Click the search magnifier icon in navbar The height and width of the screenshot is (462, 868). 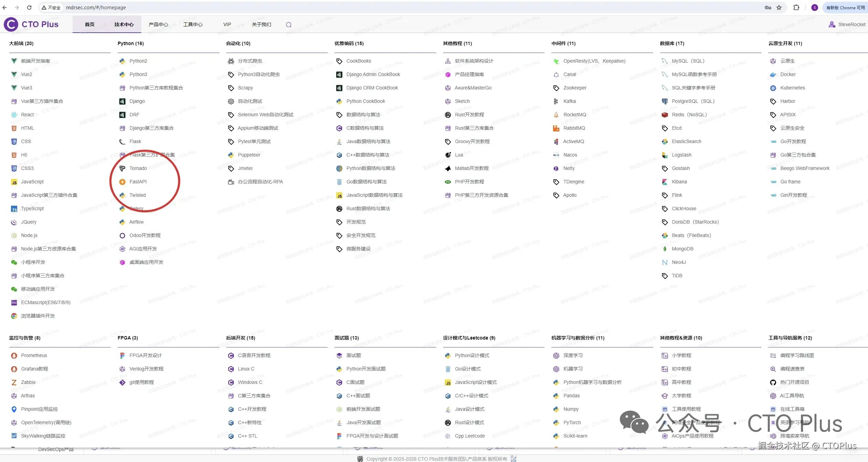[x=288, y=25]
